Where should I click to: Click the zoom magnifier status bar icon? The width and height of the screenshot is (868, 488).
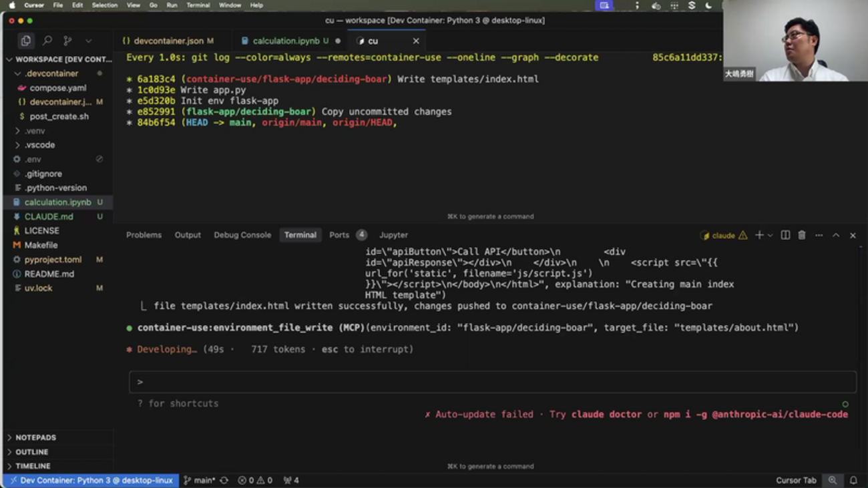pyautogui.click(x=833, y=481)
